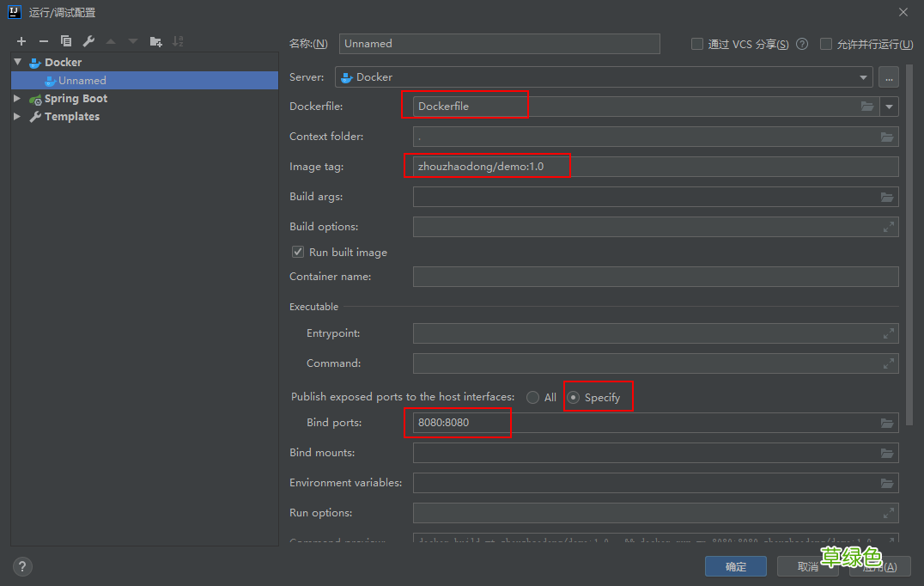
Task: Uncheck the Run built image checkbox
Action: [298, 252]
